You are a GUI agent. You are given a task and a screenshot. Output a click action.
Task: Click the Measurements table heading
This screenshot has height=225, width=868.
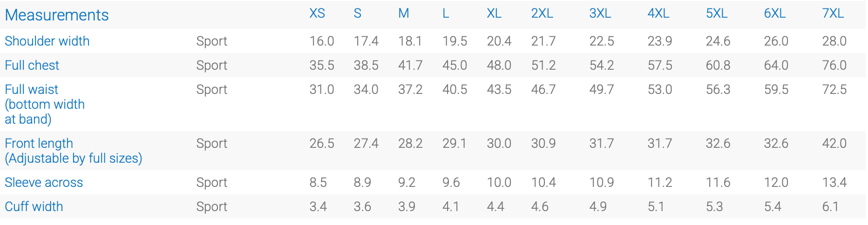pos(57,15)
